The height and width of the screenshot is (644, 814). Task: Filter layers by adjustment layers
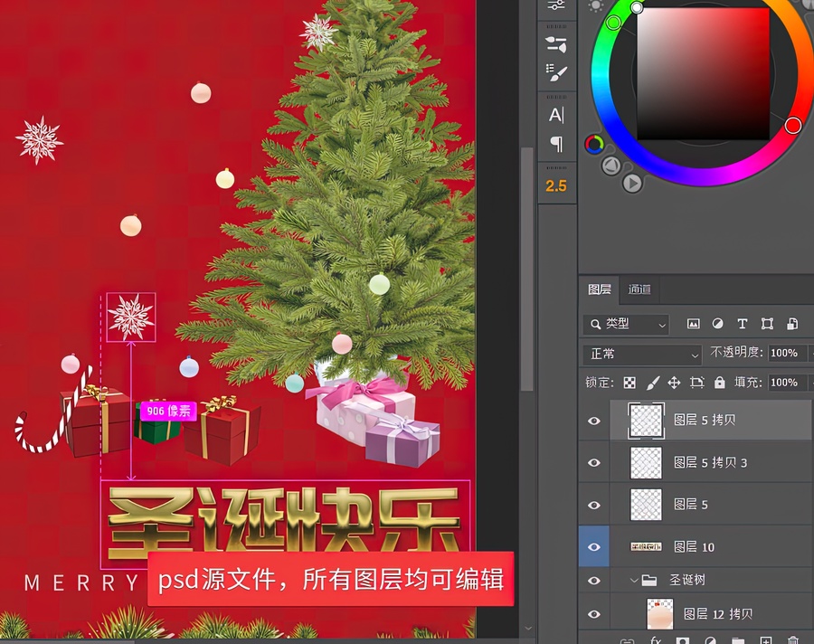coord(717,324)
